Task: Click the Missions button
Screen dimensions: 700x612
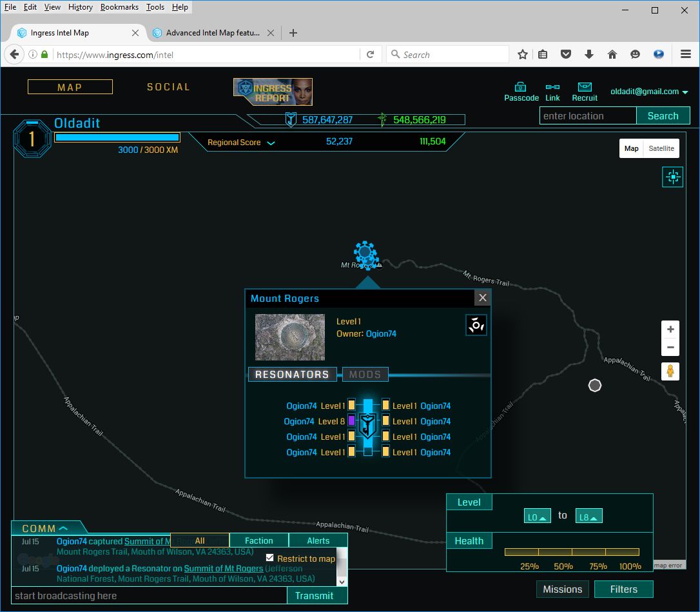Action: pyautogui.click(x=562, y=589)
